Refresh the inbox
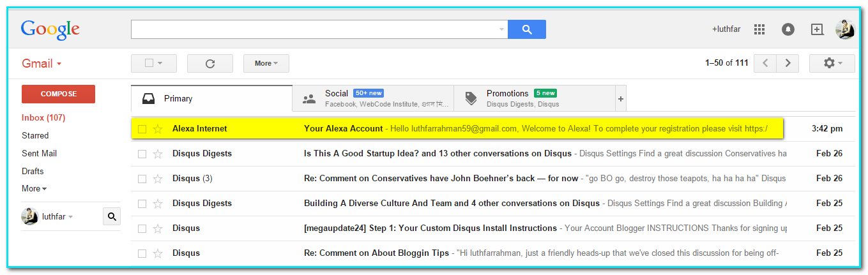 point(209,63)
